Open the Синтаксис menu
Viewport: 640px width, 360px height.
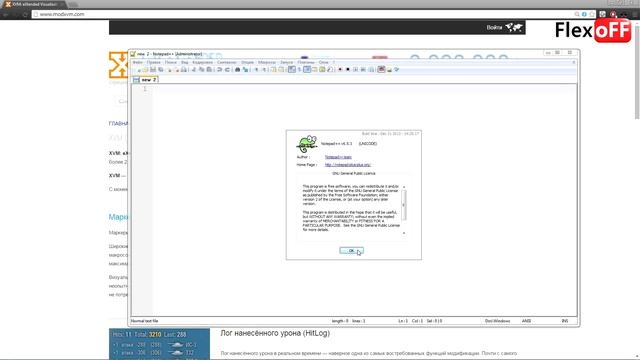[227, 62]
